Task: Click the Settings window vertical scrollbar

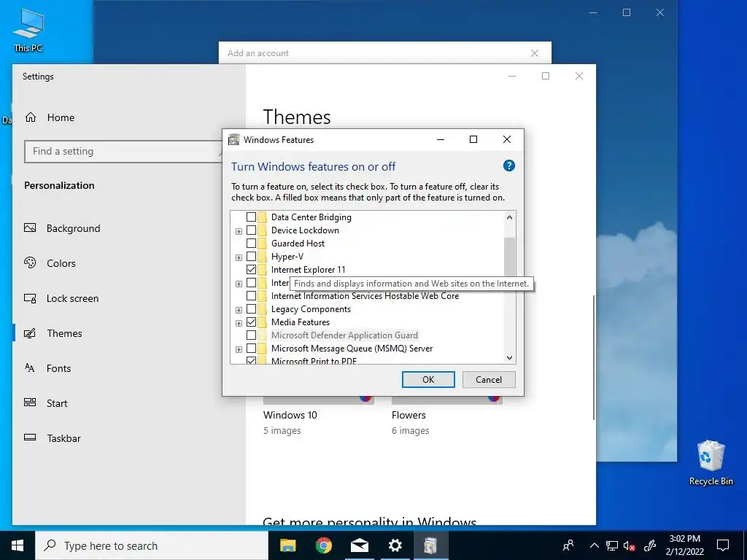Action: pos(594,357)
